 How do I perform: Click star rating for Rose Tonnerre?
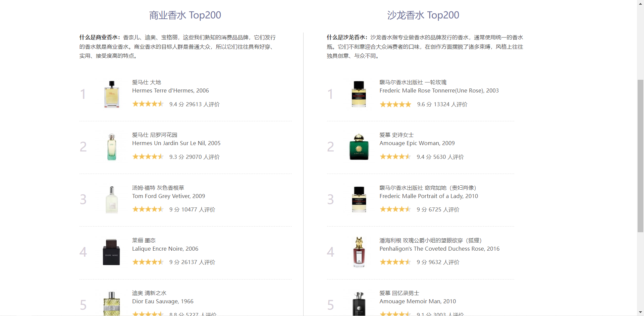point(395,105)
